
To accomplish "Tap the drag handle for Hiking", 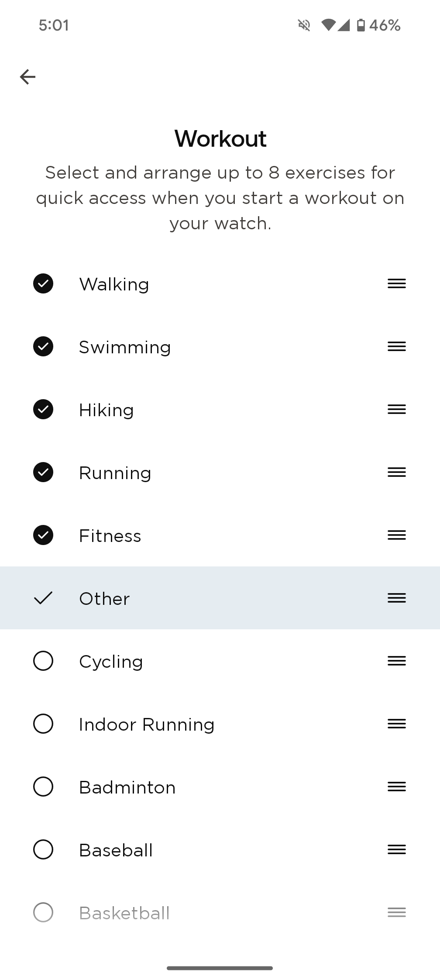I will pos(396,409).
